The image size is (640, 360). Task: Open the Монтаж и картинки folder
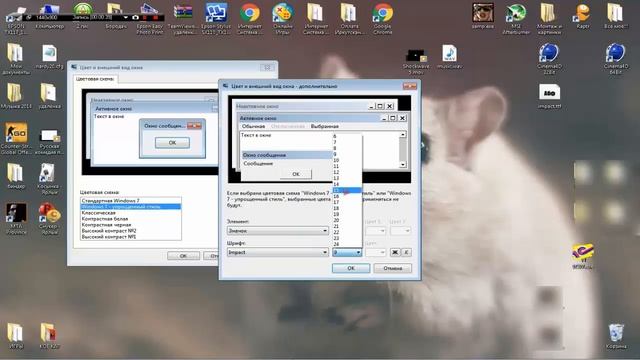click(x=549, y=18)
